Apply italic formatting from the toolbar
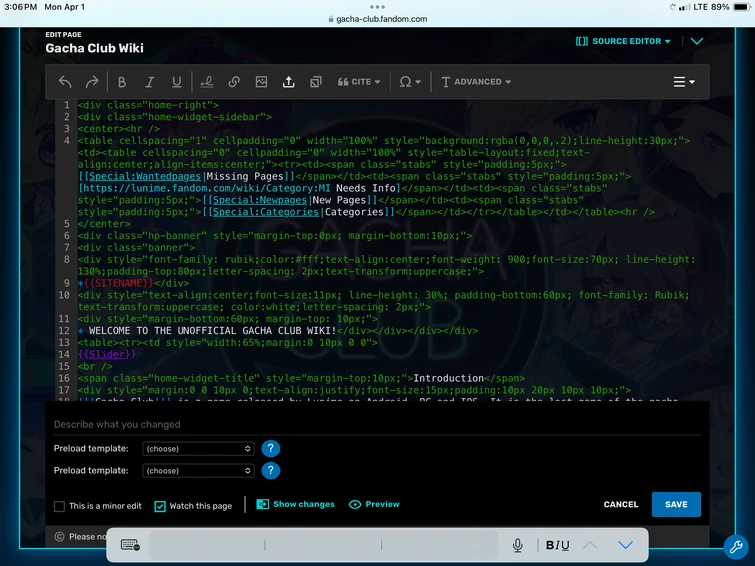 [150, 82]
